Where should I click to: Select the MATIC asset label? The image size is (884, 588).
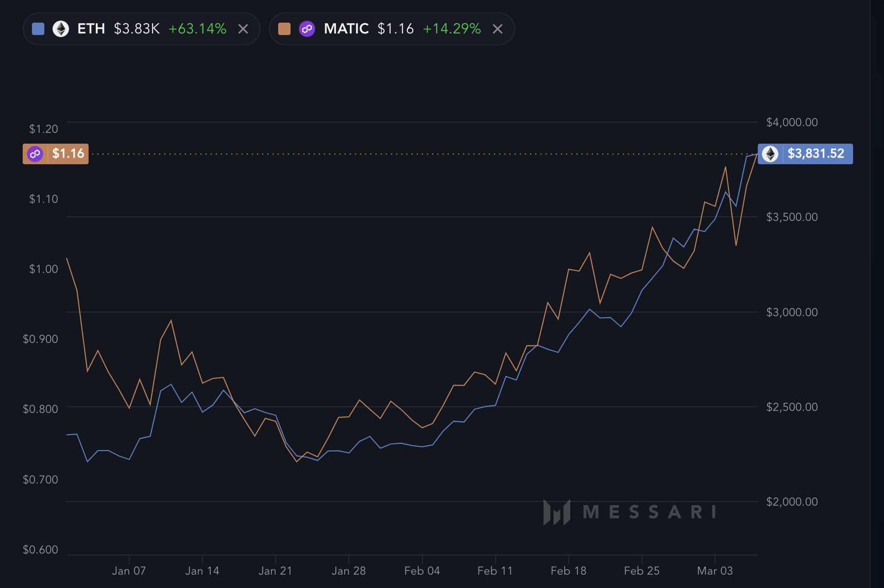point(346,29)
